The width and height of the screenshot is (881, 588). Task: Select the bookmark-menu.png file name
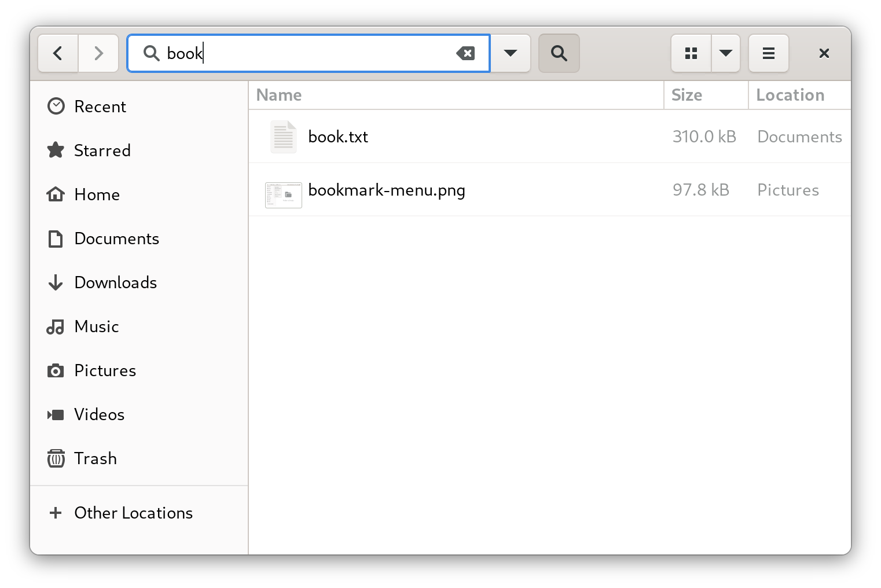pyautogui.click(x=387, y=190)
